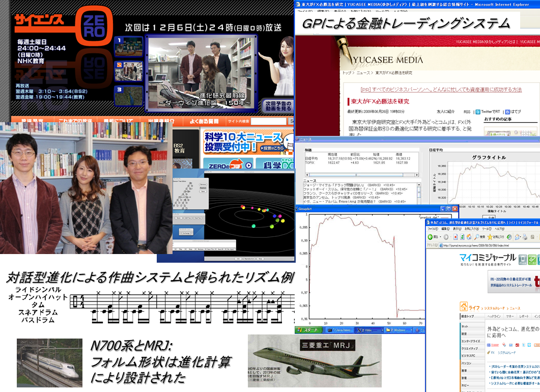Open the 編集 menu in Internet Explorer

445,229
